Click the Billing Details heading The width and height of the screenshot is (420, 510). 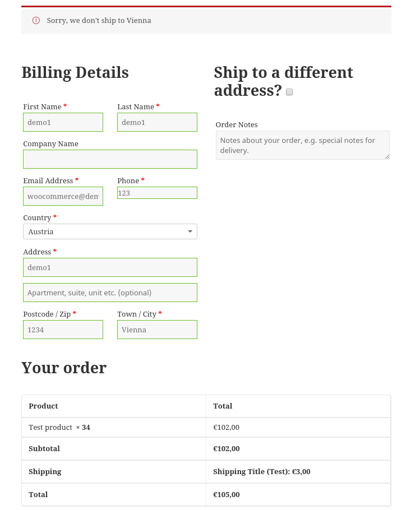tap(75, 72)
